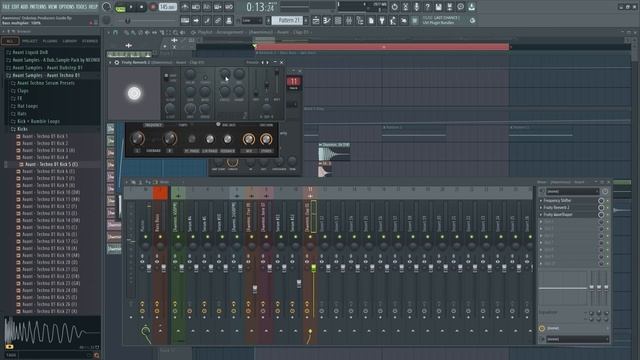Image resolution: width=640 pixels, height=360 pixels.
Task: Open the TOOLS menu
Action: [x=82, y=7]
